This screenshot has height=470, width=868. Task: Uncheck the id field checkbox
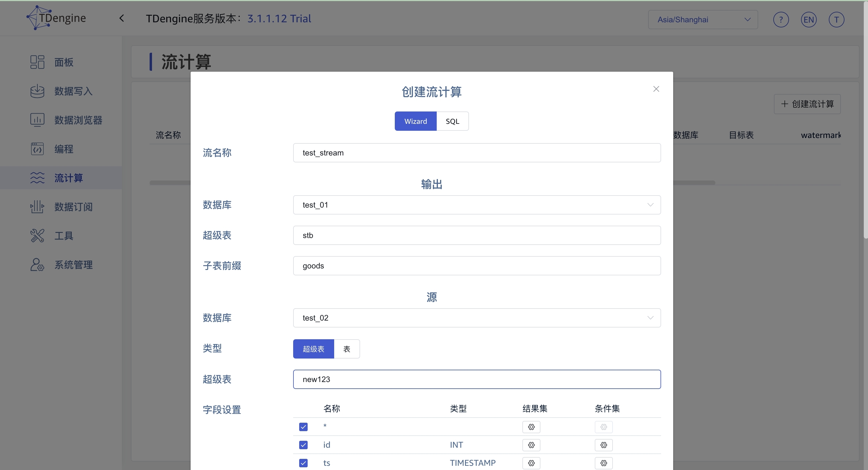(303, 445)
